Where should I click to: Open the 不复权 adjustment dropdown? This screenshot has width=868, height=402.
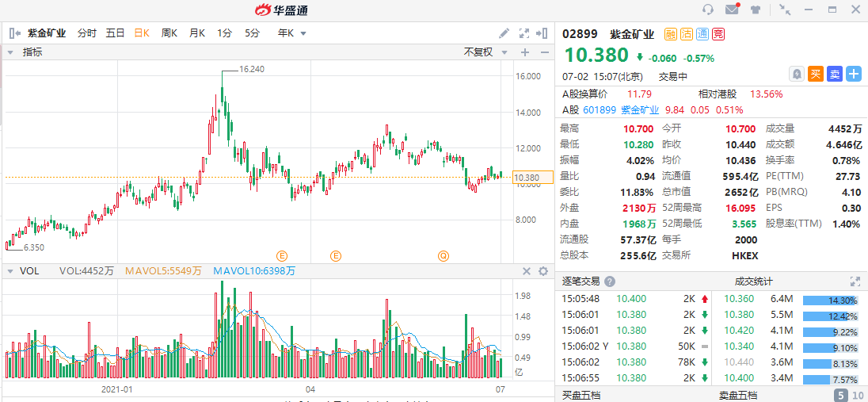(484, 52)
